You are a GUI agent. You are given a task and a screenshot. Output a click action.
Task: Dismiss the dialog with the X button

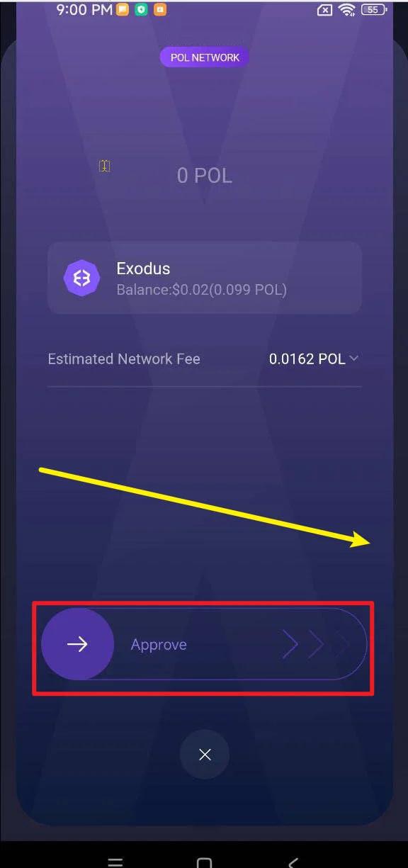205,755
